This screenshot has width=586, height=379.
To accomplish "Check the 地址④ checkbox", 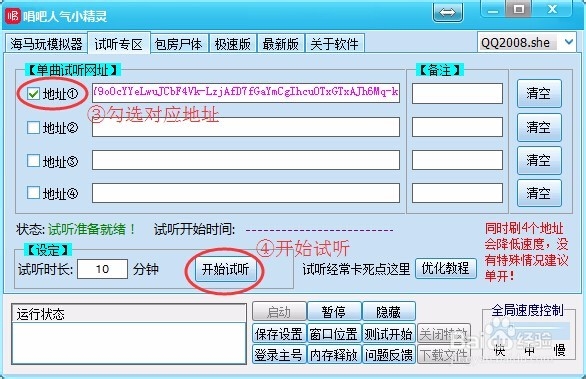I will tap(33, 193).
